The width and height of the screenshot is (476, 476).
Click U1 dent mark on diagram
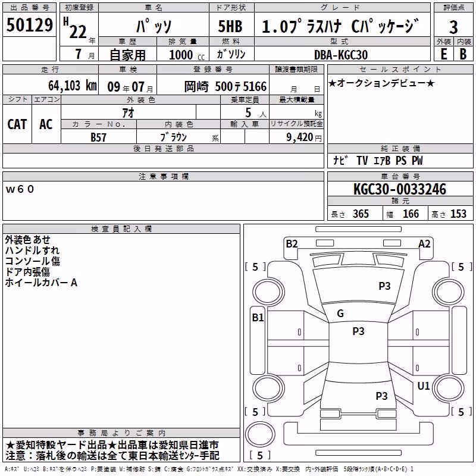424,386
